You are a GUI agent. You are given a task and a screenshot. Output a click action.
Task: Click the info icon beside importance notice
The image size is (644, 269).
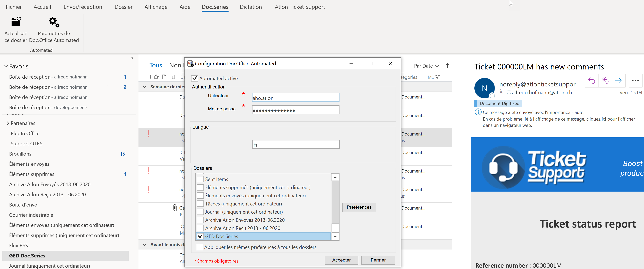[x=478, y=112]
